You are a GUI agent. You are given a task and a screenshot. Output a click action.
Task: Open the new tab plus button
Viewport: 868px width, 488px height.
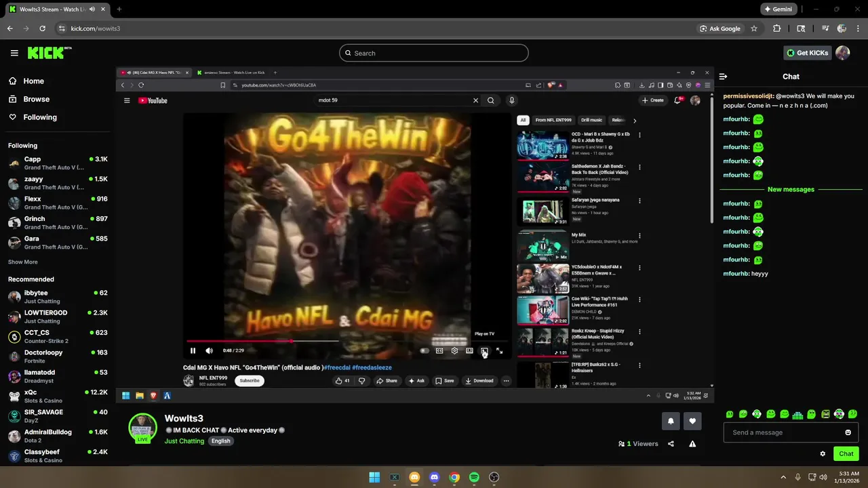point(119,9)
